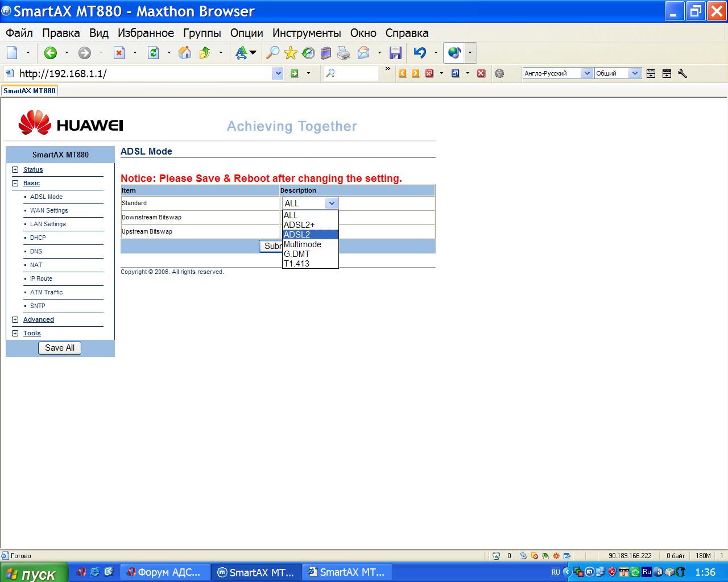Screen dimensions: 728x582
Task: Open the Избранное menu
Action: click(x=146, y=33)
